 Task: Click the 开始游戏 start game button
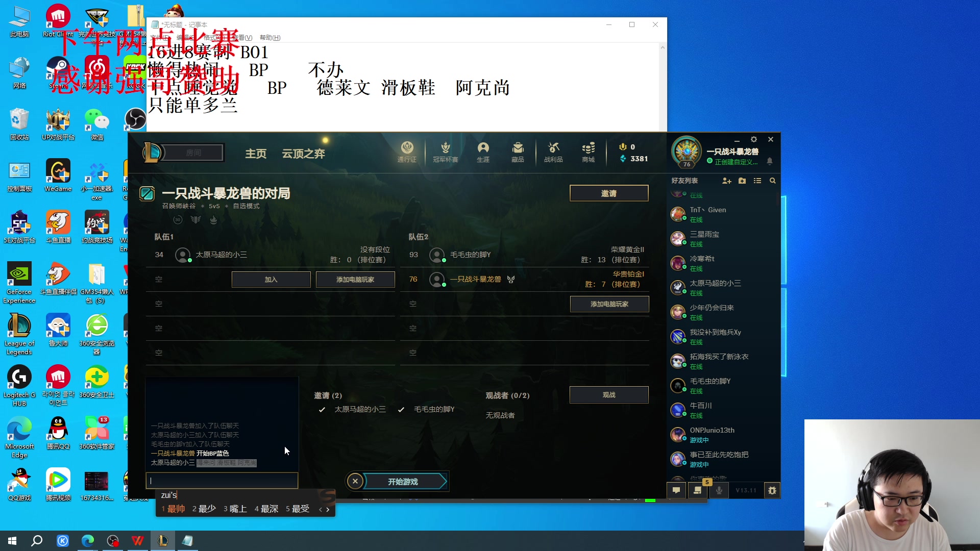click(x=403, y=482)
